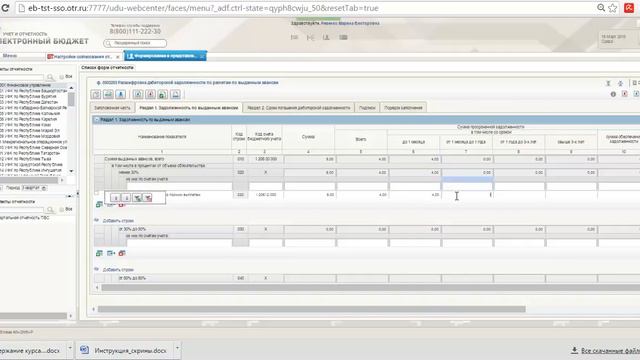The height and width of the screenshot is (360, 640).
Task: Click the last form toolbar icon
Action: pos(176,95)
